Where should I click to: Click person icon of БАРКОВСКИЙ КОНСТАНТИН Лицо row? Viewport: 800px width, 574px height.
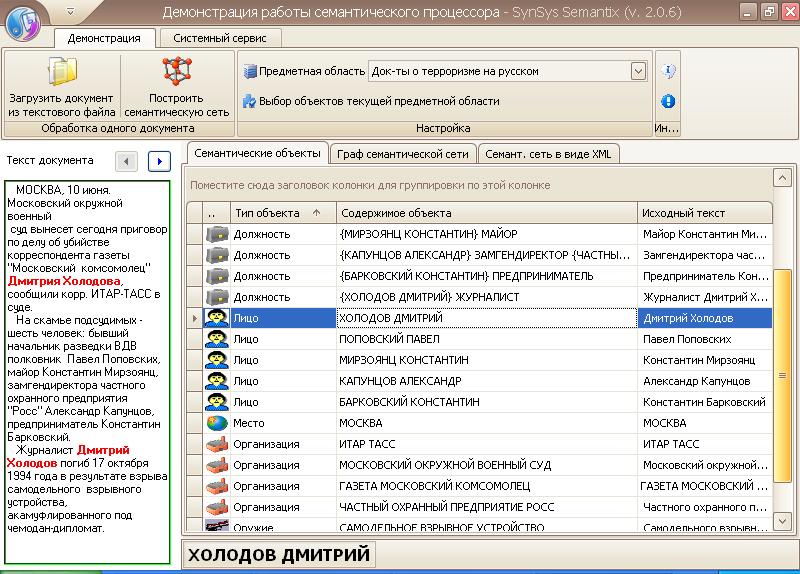tap(217, 402)
